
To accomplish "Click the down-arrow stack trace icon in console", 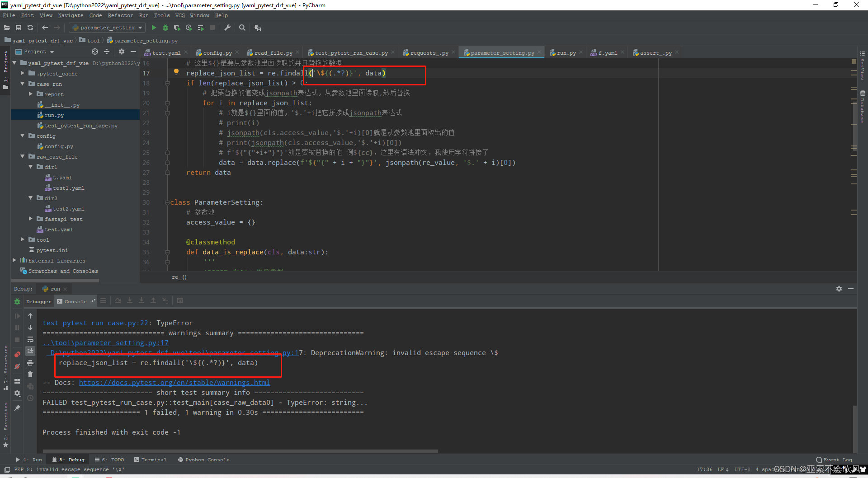I will [30, 328].
